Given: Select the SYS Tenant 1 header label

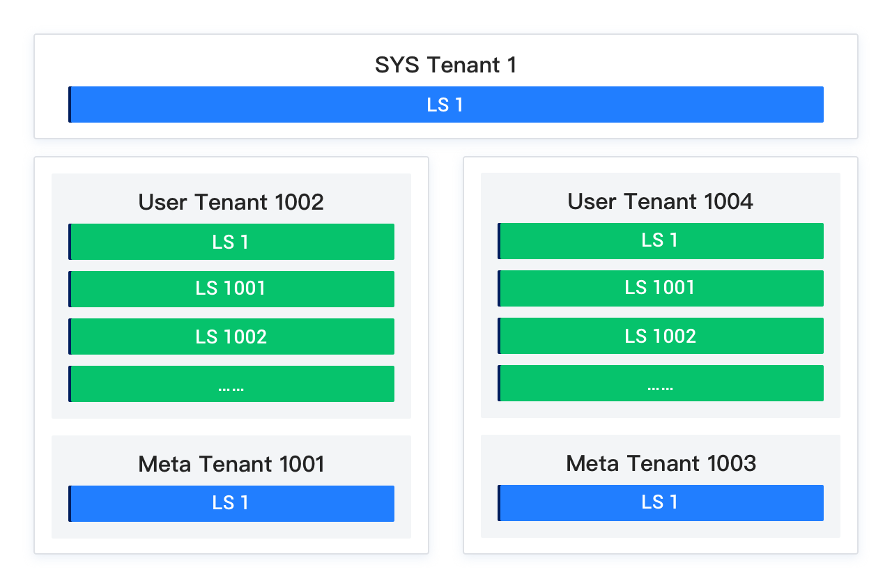Looking at the screenshot, I should (x=446, y=65).
